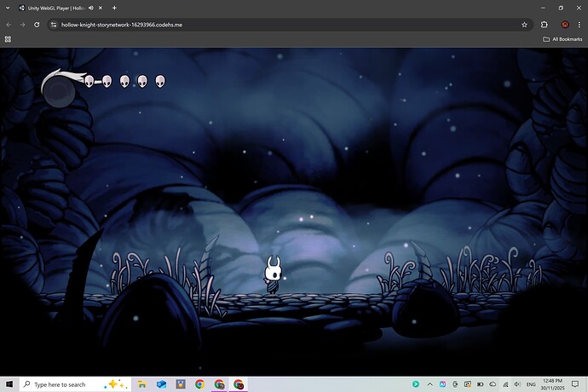Image resolution: width=588 pixels, height=392 pixels.
Task: Open the apps grid in bookmarks bar
Action: tap(8, 39)
